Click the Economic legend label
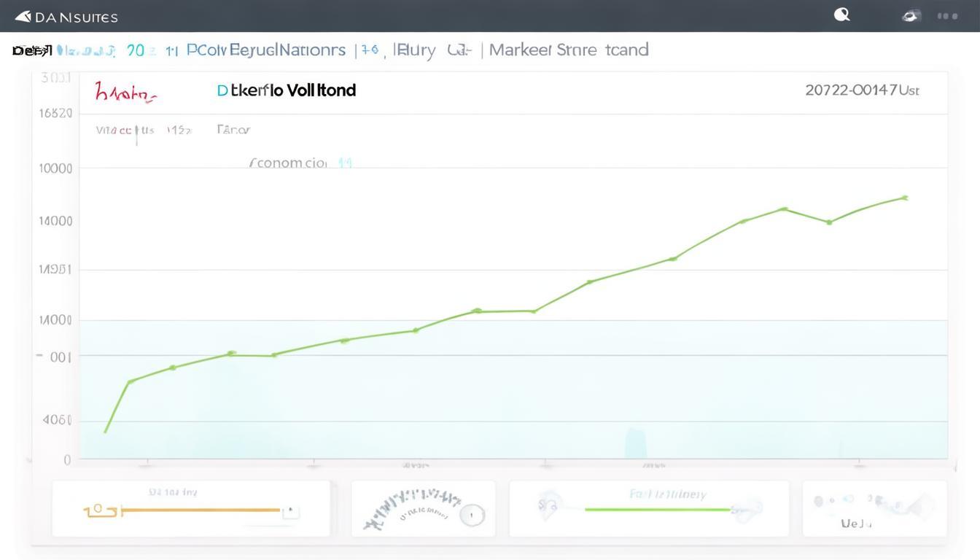 tap(287, 163)
